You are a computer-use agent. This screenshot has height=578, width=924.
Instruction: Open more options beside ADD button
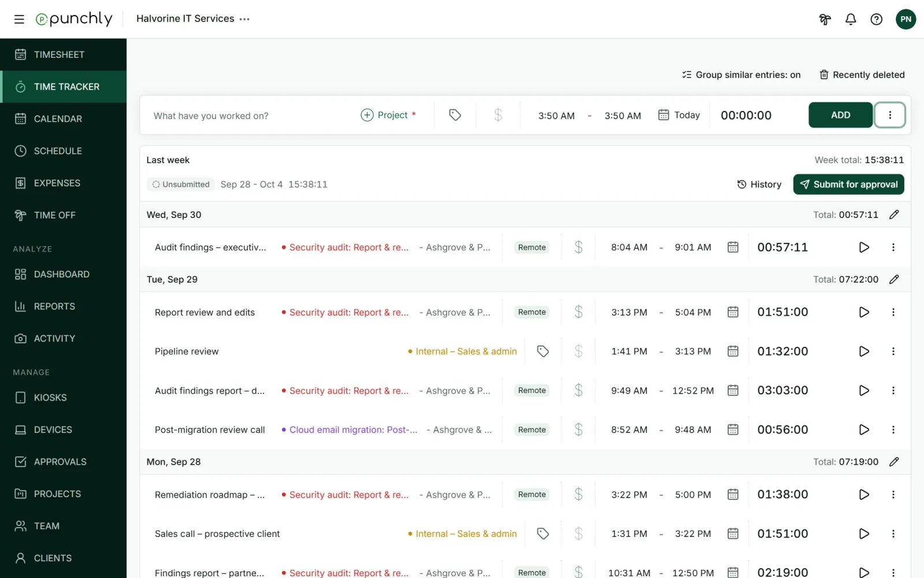click(x=890, y=115)
